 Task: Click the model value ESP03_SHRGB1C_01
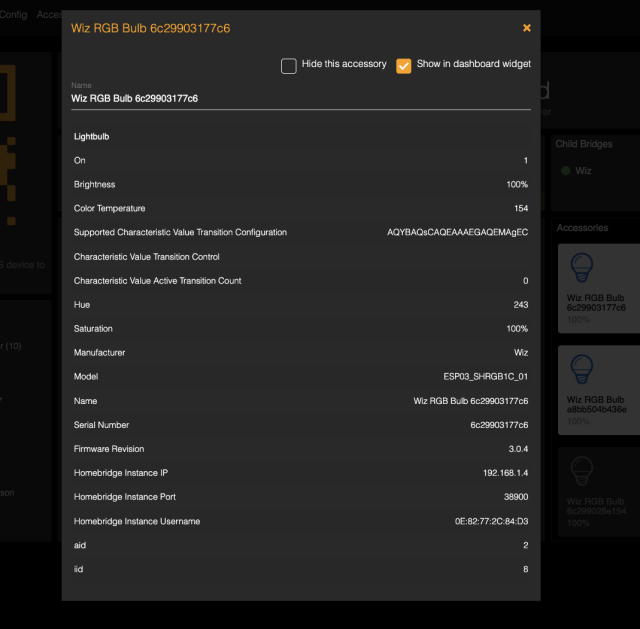click(x=486, y=377)
